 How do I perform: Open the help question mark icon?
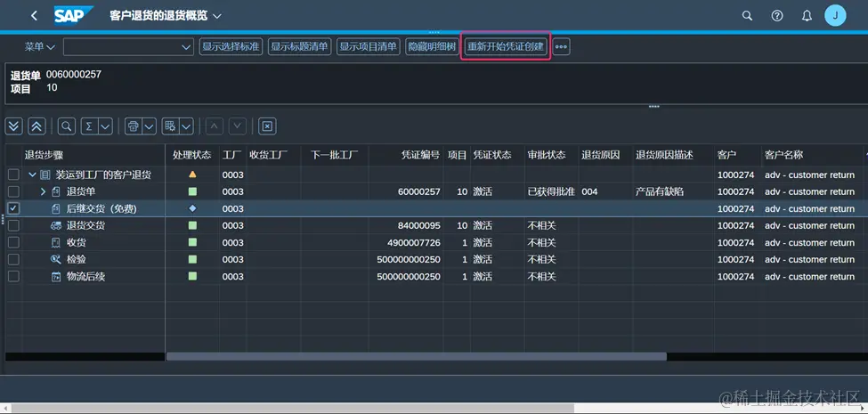(777, 15)
